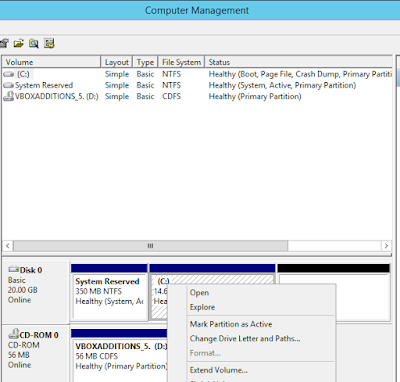Image resolution: width=400 pixels, height=382 pixels.
Task: Click Simple layout cell in VBOXADDITIONS row
Action: pos(117,96)
